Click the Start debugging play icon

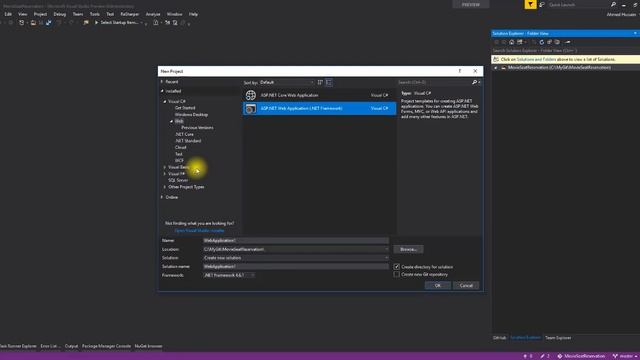(96, 22)
